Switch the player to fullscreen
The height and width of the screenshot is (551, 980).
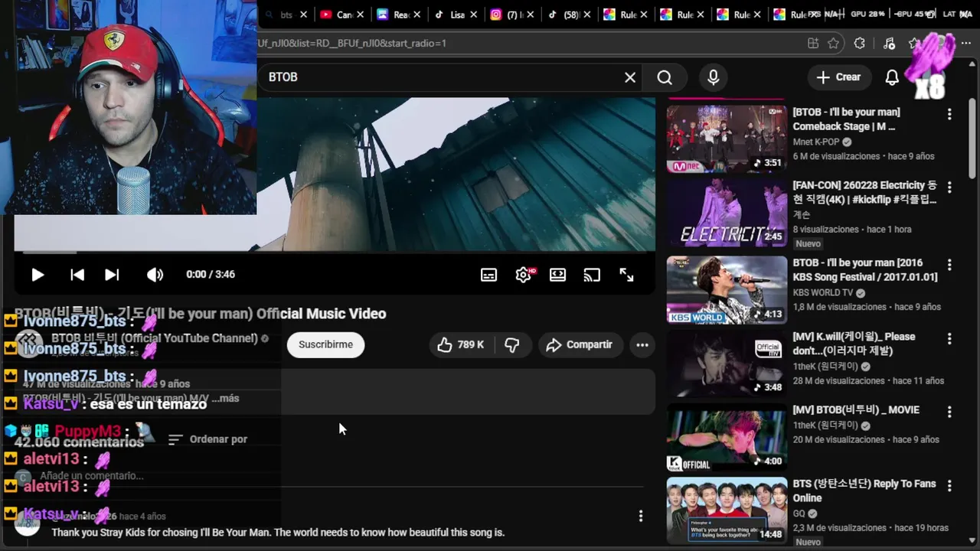tap(626, 275)
